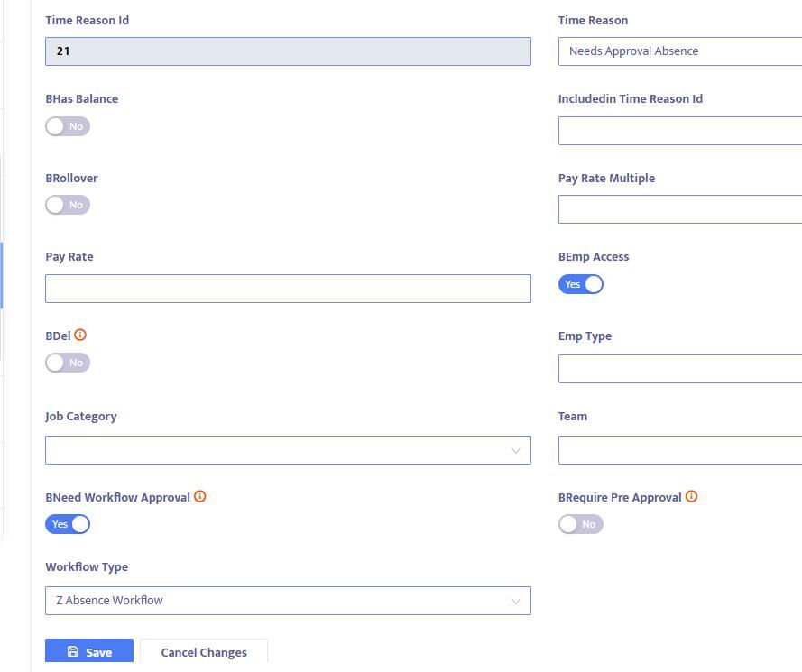Click the info icon next to BDel
802x672 pixels.
[x=80, y=335]
